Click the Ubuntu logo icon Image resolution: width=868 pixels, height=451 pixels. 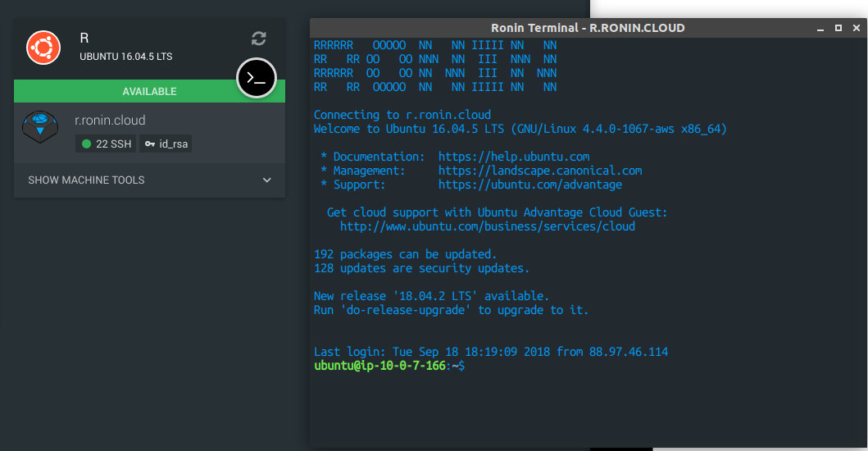[43, 48]
